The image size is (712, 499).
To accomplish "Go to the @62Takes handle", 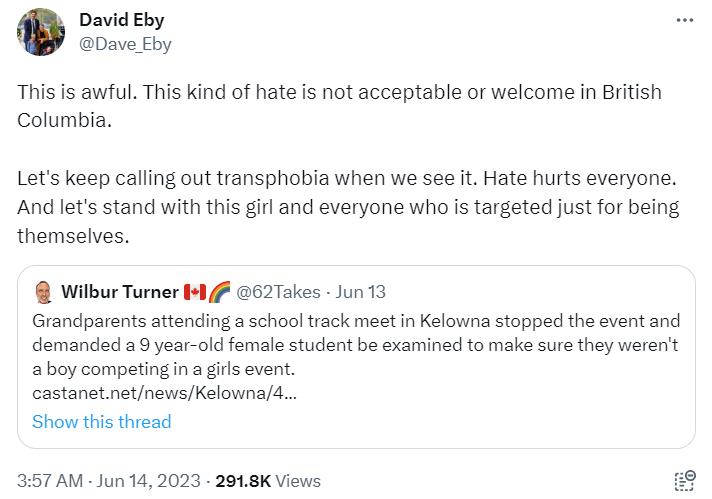I will click(x=278, y=292).
